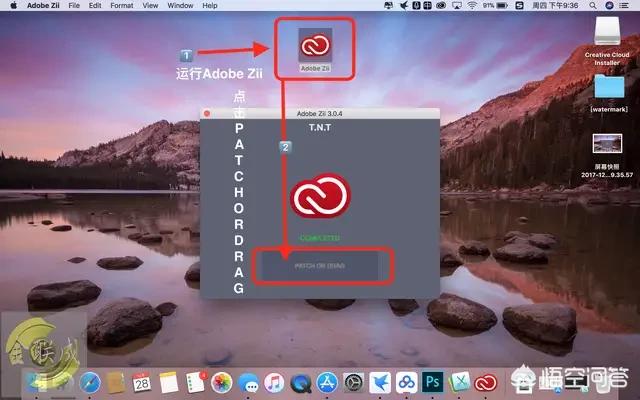Open Notification Center list icon
The width and height of the screenshot is (640, 400).
coord(624,5)
